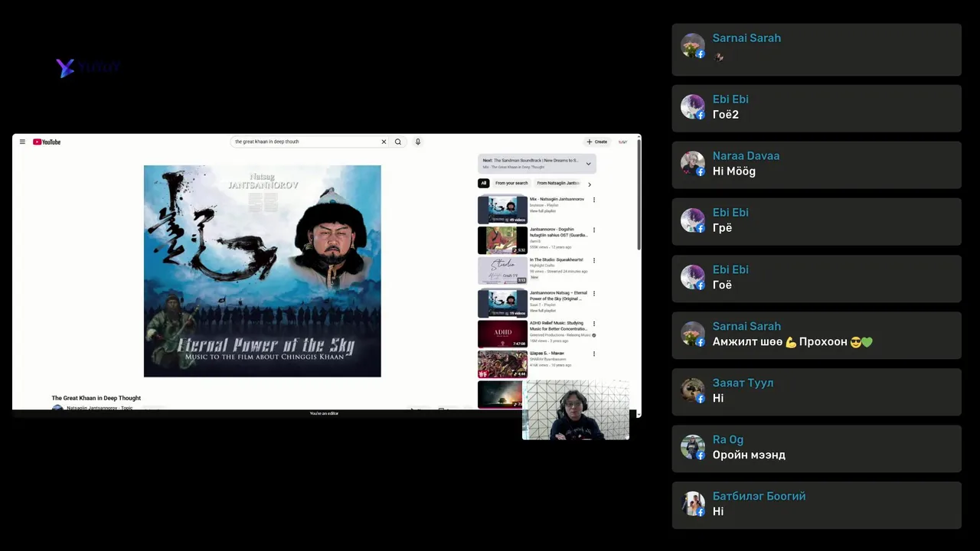Open options for In The Studio: Squeakhearts

click(594, 260)
